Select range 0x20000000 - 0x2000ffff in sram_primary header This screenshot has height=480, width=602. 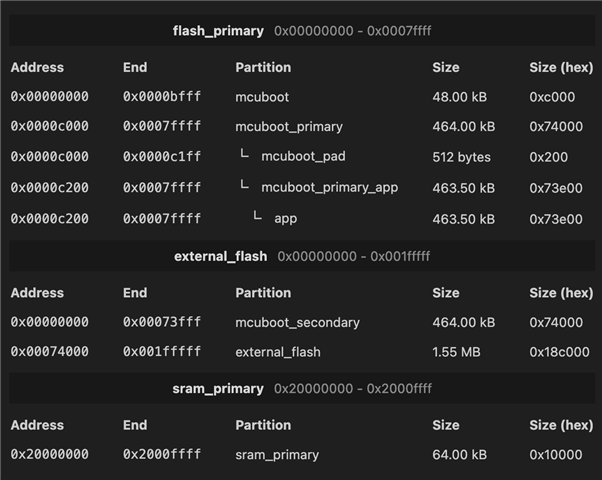pos(352,389)
